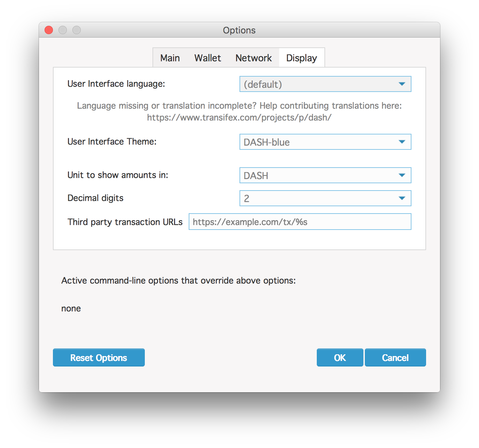Expand the User Interface Theme dropdown
Viewport: 479px width, 448px height.
(x=325, y=142)
